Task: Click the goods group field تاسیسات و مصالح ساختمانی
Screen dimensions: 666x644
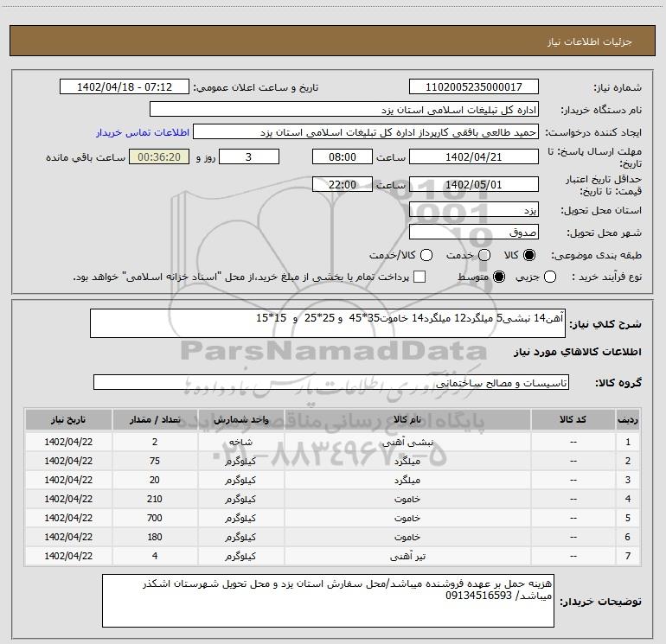Action: click(331, 382)
